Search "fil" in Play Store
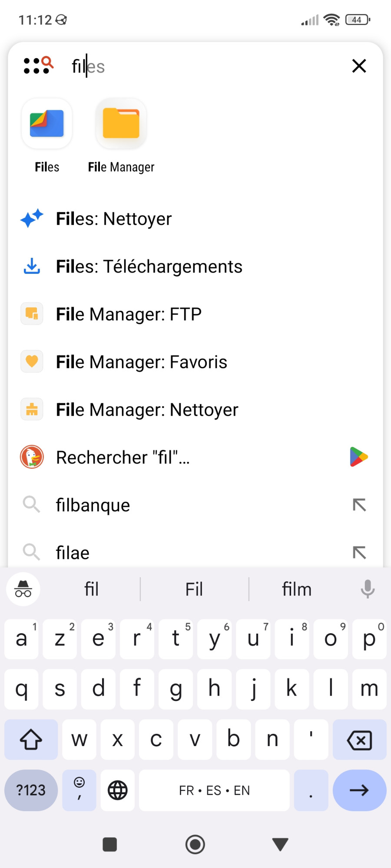391x868 pixels. tap(359, 457)
